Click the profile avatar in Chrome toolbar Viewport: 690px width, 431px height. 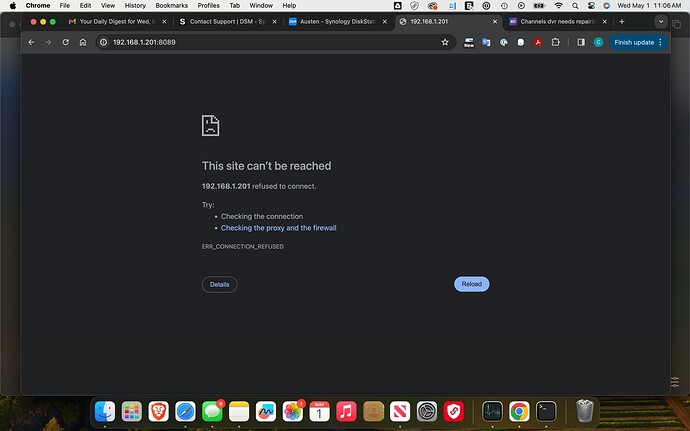coord(598,42)
